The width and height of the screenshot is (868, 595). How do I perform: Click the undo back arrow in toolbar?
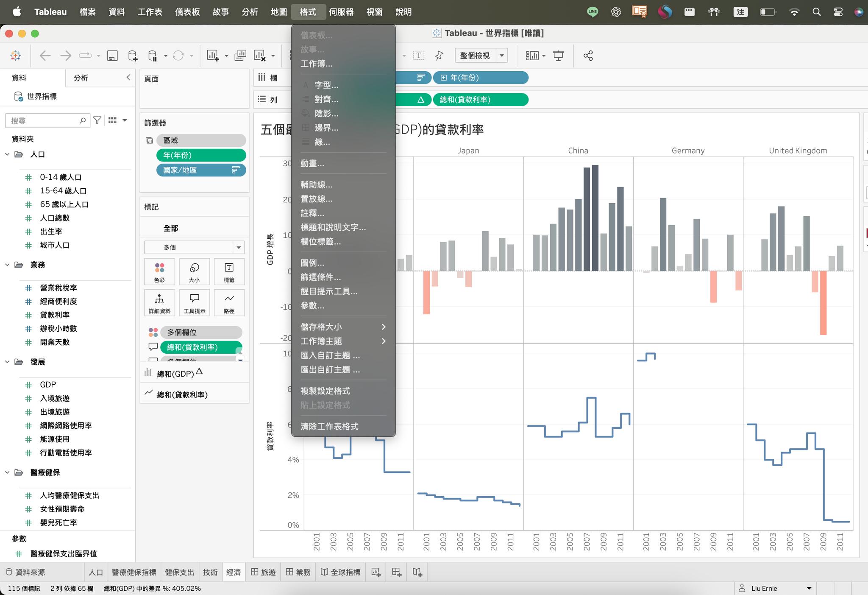[x=45, y=56]
